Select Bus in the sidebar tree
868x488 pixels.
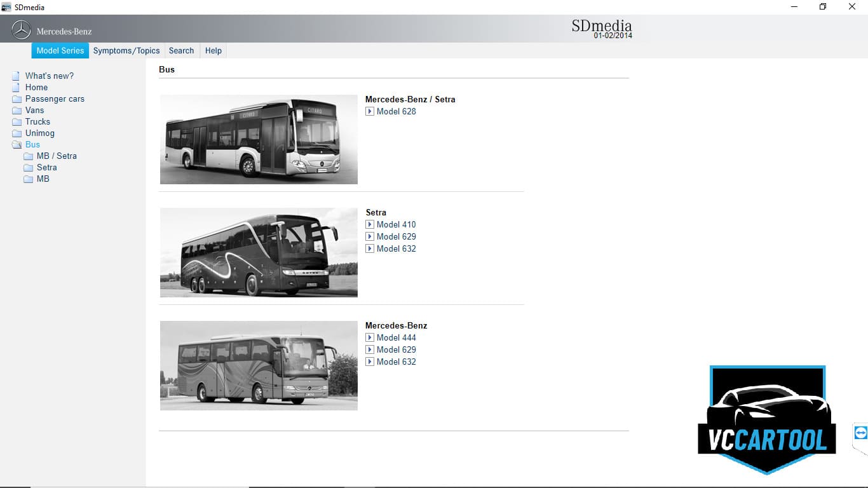(32, 144)
